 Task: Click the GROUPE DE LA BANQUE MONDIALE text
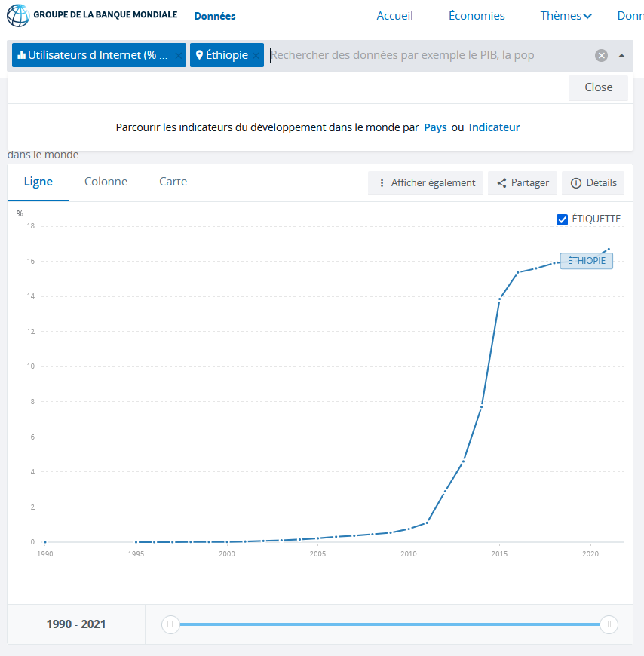pos(105,14)
